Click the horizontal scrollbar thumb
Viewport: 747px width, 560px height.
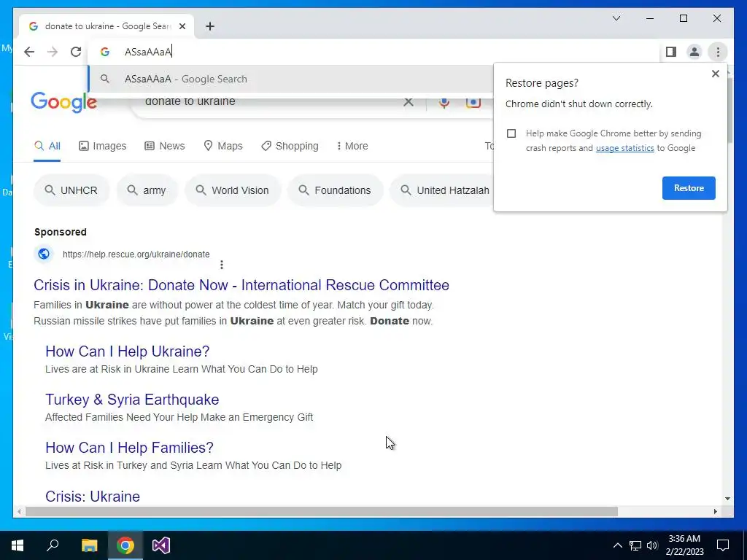coord(322,511)
